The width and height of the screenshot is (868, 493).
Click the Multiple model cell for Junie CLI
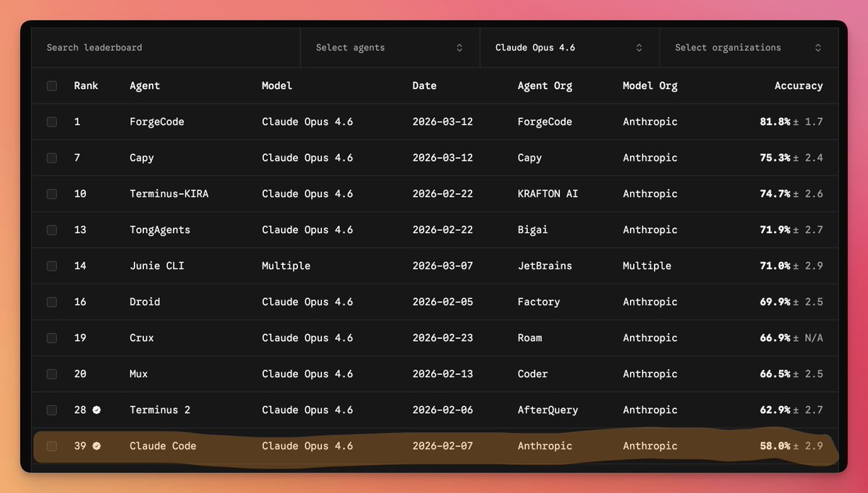[x=286, y=266]
